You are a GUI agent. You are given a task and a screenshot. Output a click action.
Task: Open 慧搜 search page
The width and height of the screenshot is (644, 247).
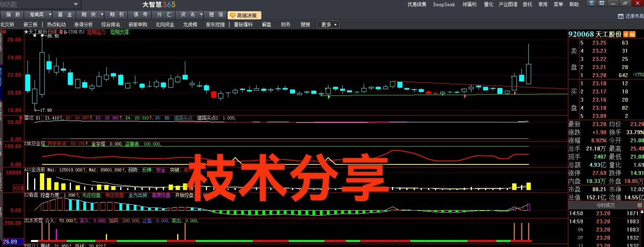pos(306,24)
